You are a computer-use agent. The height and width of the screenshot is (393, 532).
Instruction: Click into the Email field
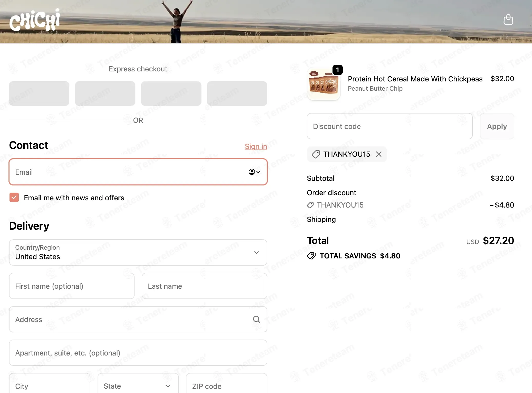(x=138, y=172)
